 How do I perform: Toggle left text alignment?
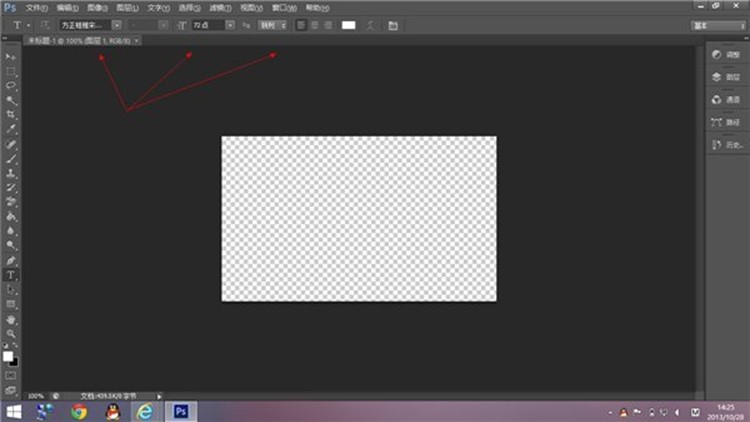(301, 24)
